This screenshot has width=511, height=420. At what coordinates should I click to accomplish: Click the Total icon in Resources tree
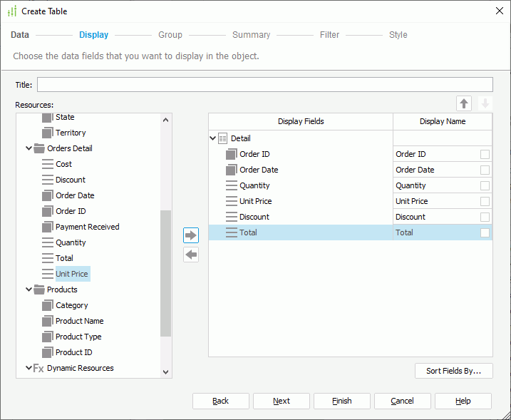pyautogui.click(x=48, y=258)
